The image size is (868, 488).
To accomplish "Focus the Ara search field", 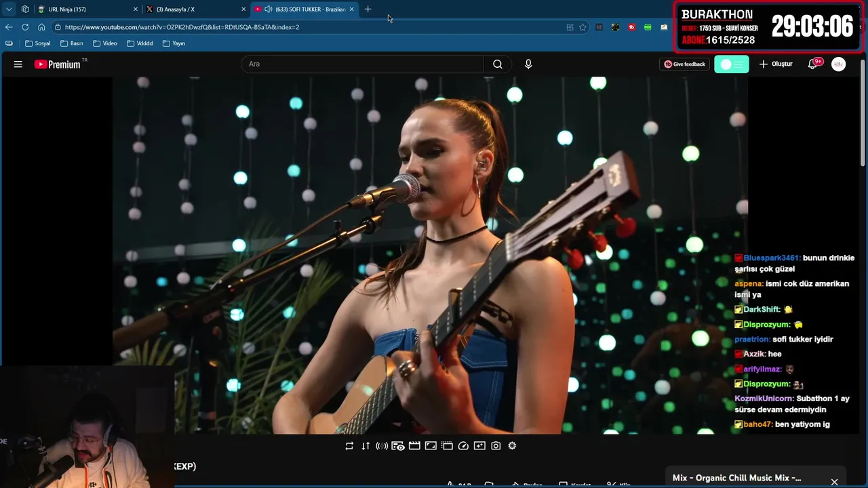I will (x=363, y=64).
